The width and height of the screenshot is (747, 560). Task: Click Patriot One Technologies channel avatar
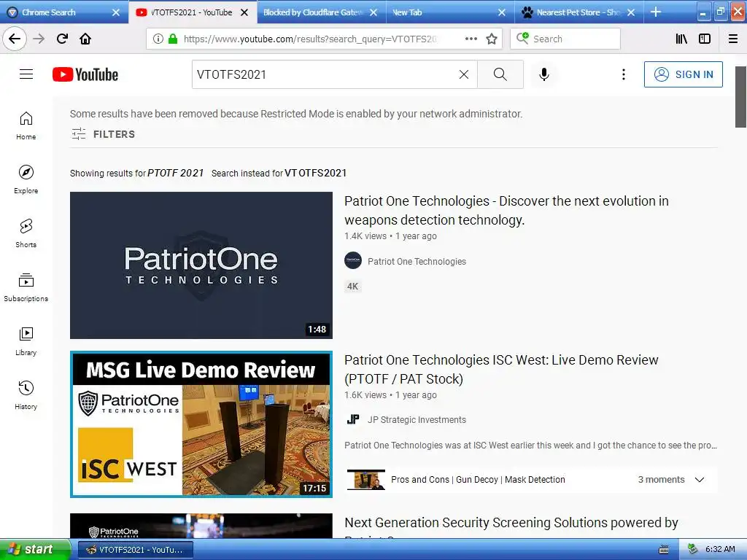pyautogui.click(x=353, y=261)
